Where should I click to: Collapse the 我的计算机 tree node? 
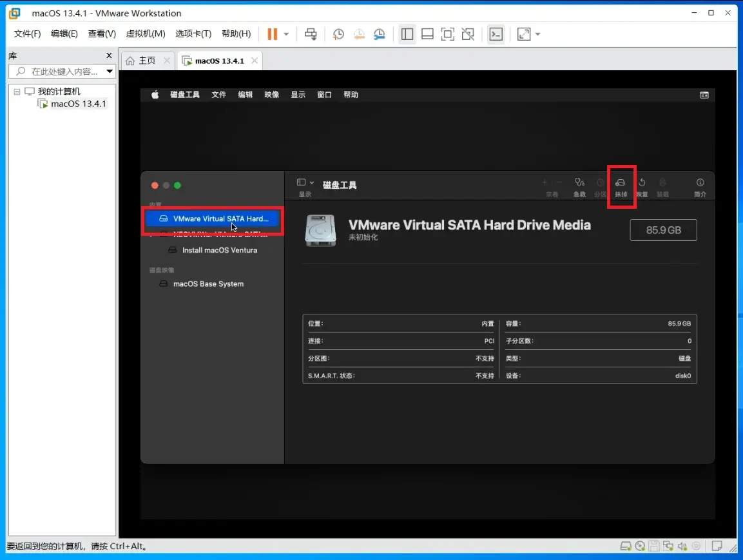(17, 92)
